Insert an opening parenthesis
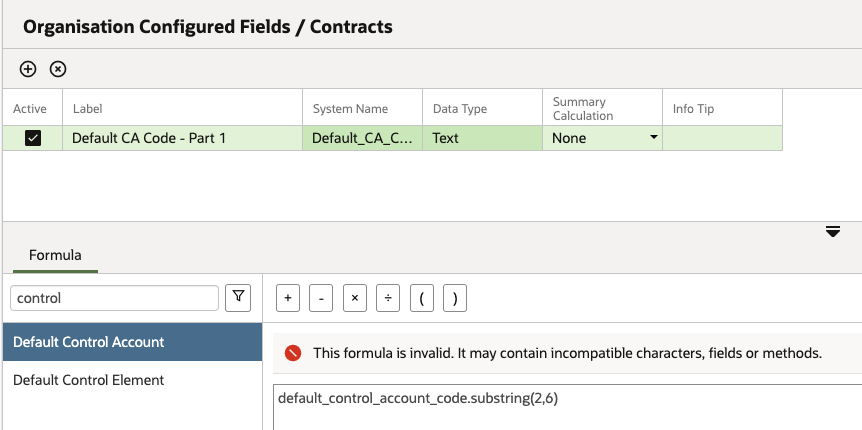Screen dimensions: 862x430 tap(422, 299)
